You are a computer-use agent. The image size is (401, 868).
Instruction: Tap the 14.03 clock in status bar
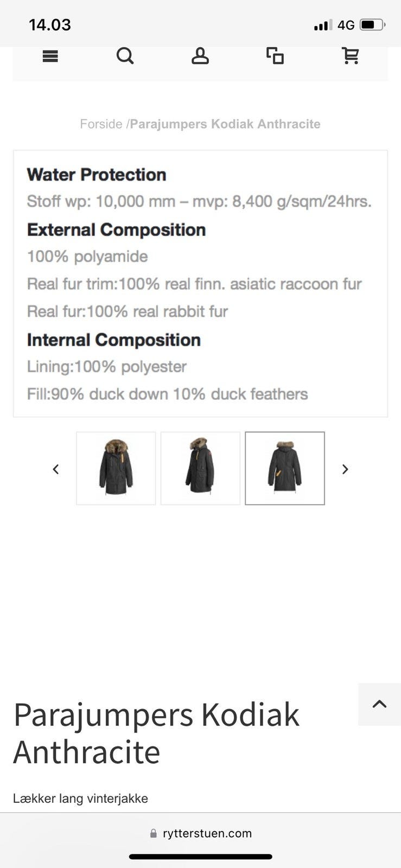click(50, 25)
